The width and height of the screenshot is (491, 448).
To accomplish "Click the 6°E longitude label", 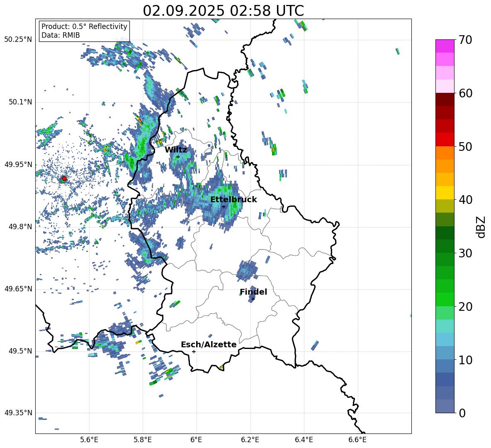I will click(196, 440).
